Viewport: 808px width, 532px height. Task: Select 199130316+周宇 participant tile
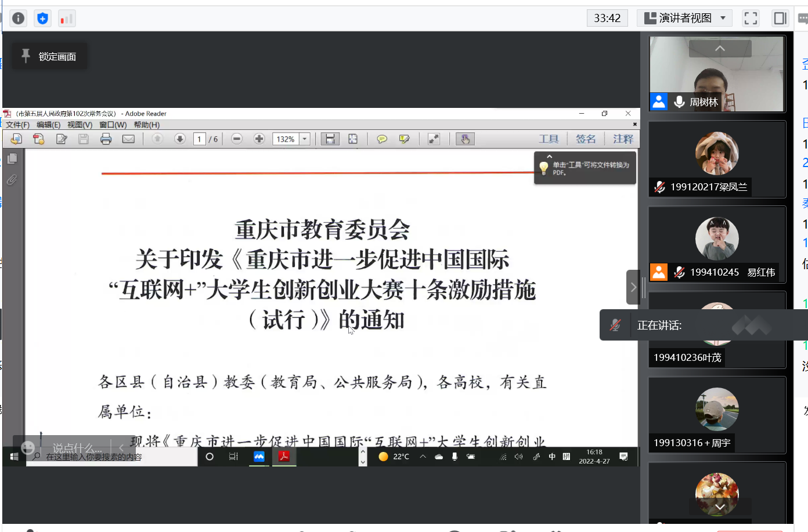tap(717, 415)
